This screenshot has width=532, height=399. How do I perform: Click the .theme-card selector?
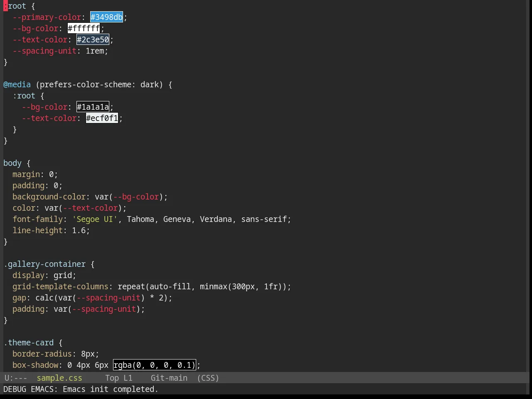click(29, 342)
